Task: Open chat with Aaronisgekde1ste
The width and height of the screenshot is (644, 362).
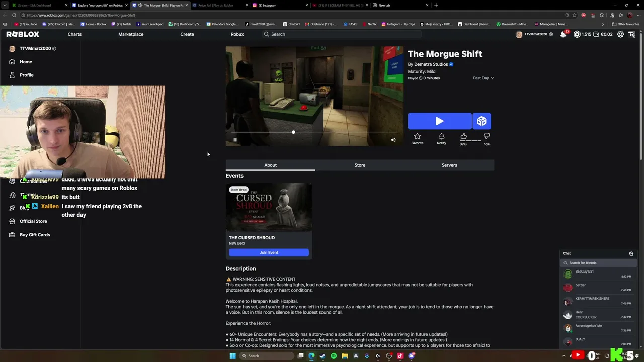Action: (x=599, y=328)
